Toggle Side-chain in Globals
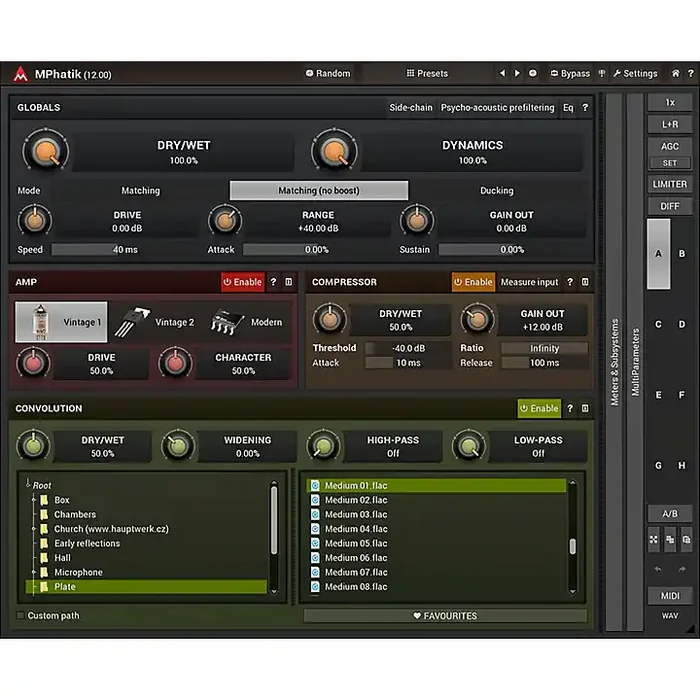Viewport: 700px width, 700px height. (x=411, y=108)
